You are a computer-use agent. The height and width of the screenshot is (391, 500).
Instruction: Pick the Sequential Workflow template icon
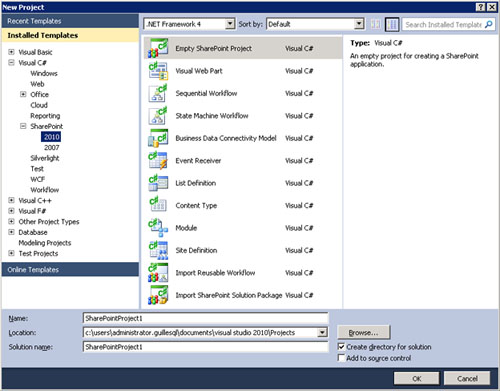click(x=158, y=93)
